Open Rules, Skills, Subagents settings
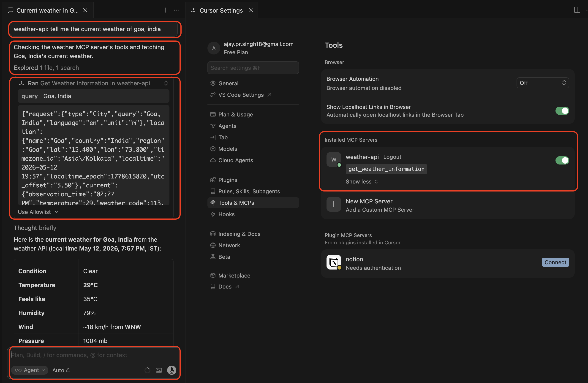This screenshot has height=383, width=588. click(x=253, y=191)
